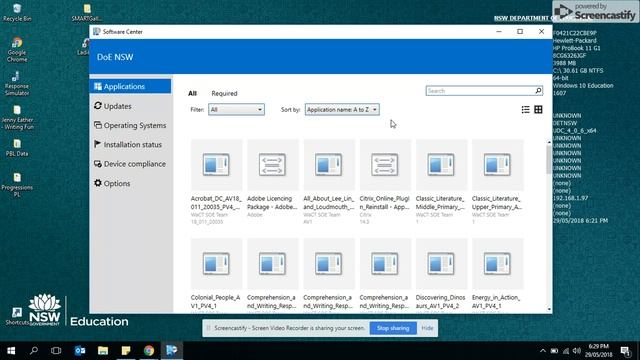The image size is (640, 360).
Task: Open Google Chrome desktop shortcut
Action: pos(17,49)
